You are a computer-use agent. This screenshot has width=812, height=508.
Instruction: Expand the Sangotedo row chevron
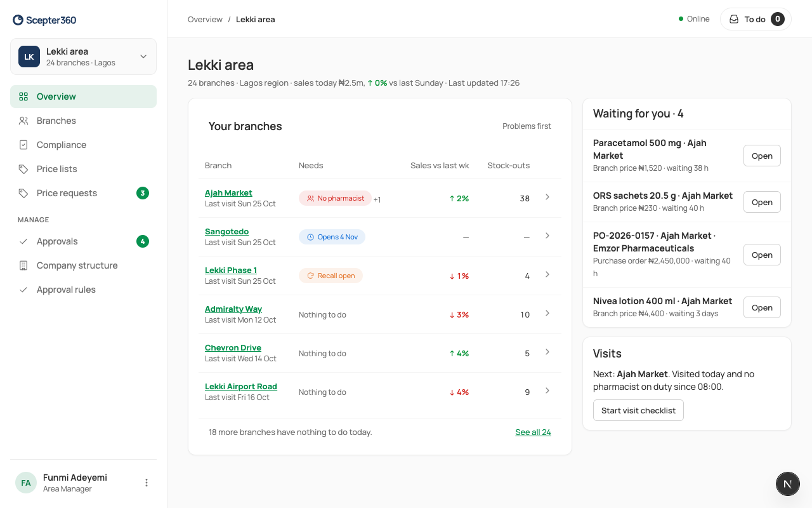point(547,236)
